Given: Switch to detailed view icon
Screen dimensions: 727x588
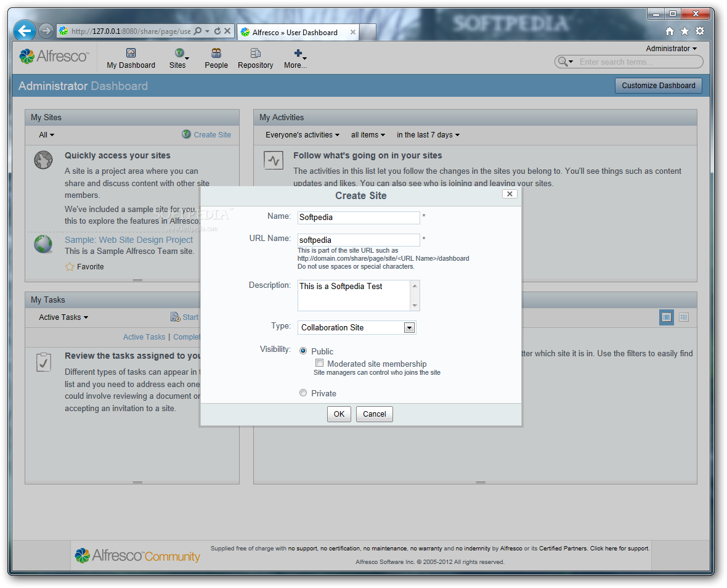Looking at the screenshot, I should [667, 317].
